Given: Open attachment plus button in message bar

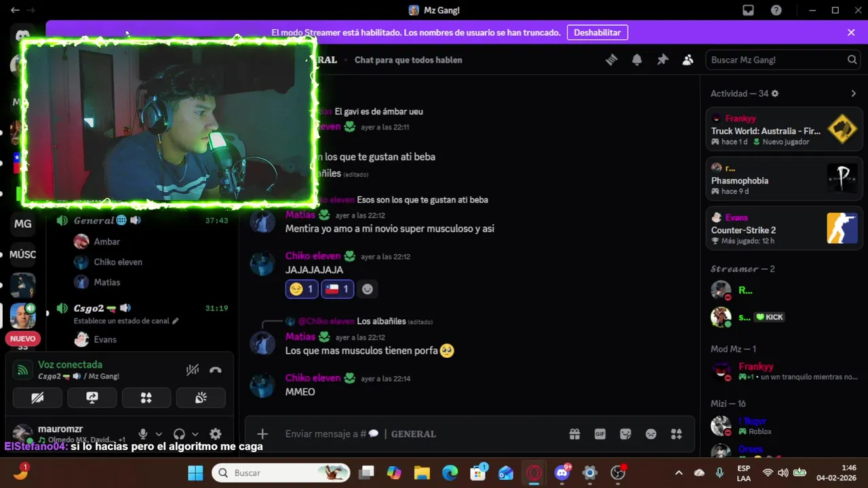Looking at the screenshot, I should 262,434.
